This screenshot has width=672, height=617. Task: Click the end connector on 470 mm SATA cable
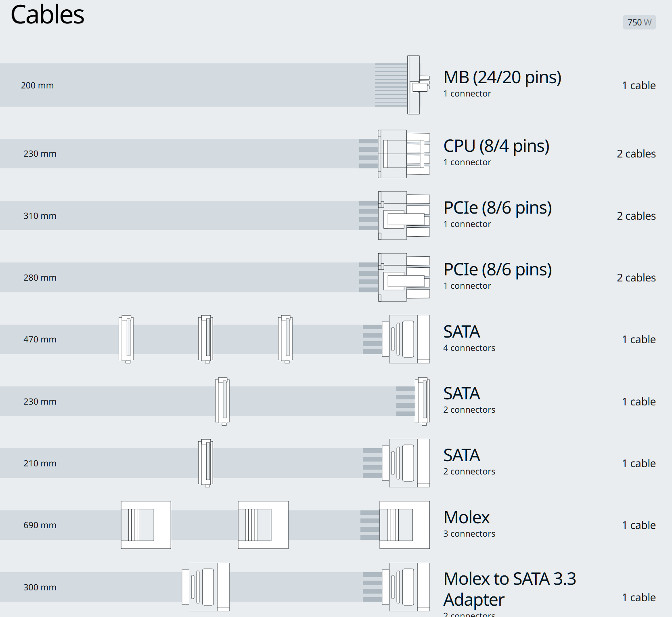pyautogui.click(x=406, y=339)
